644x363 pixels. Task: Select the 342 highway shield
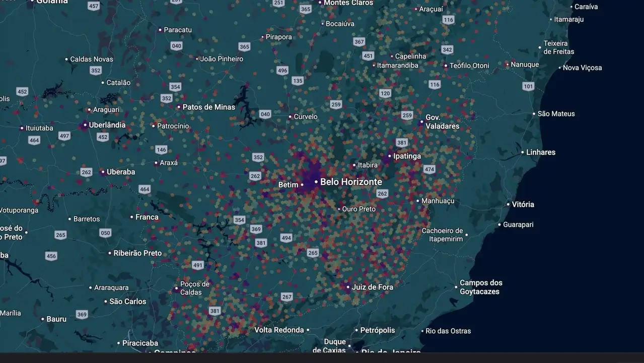pyautogui.click(x=447, y=49)
